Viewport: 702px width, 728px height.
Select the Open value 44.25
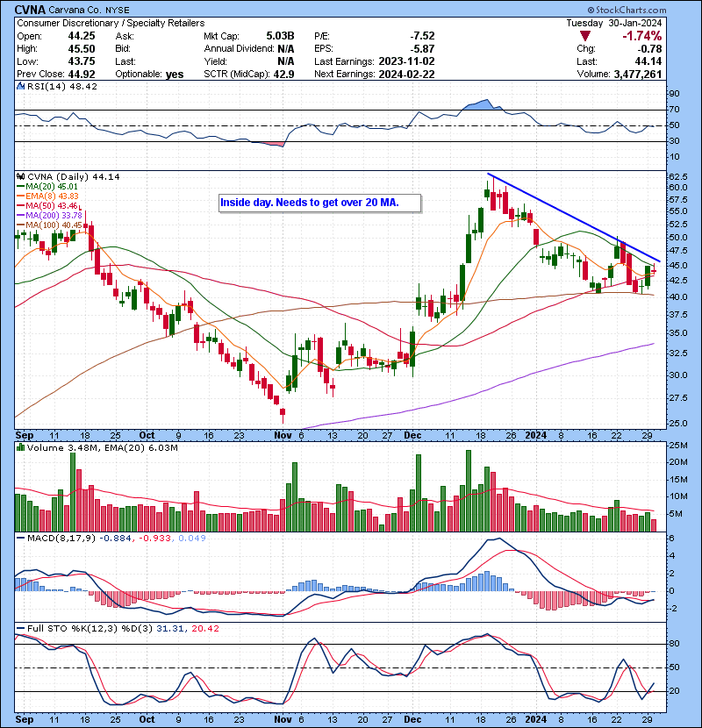click(x=82, y=36)
